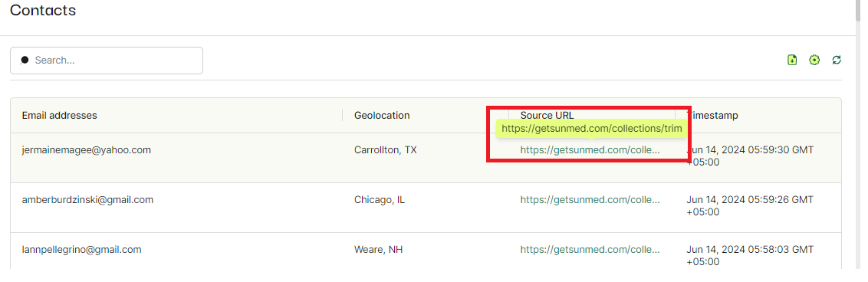Download contacts with the file export icon
This screenshot has width=868, height=282.
coord(792,60)
